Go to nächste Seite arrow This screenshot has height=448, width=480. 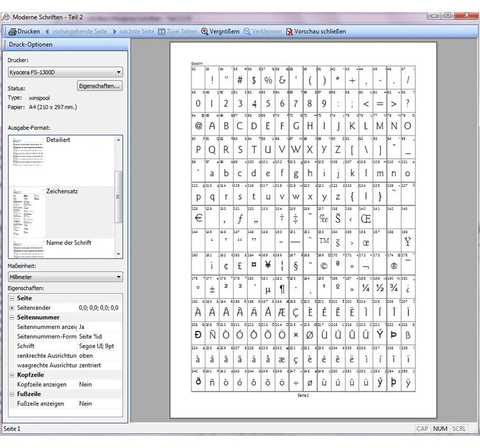[x=115, y=31]
